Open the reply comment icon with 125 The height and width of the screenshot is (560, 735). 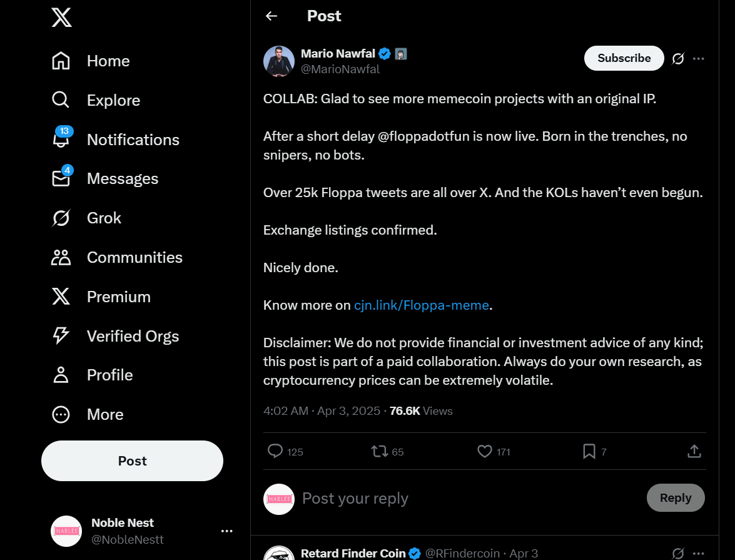point(275,451)
